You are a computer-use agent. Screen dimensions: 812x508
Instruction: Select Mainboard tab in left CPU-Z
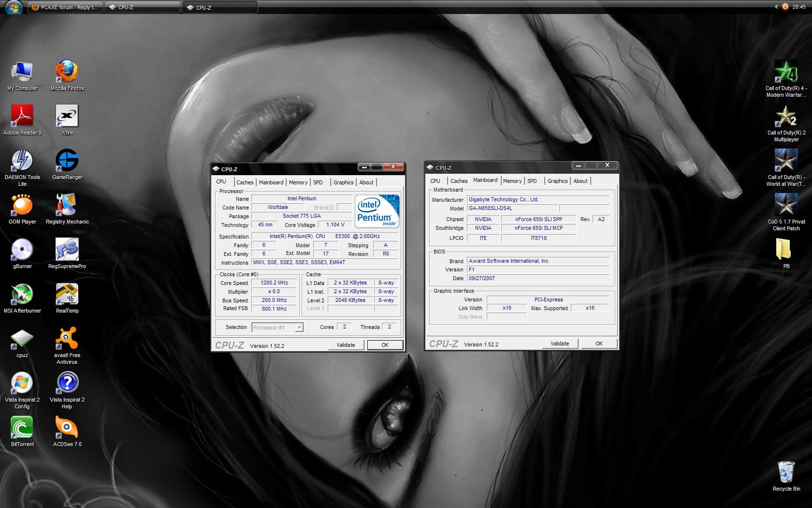coord(271,182)
